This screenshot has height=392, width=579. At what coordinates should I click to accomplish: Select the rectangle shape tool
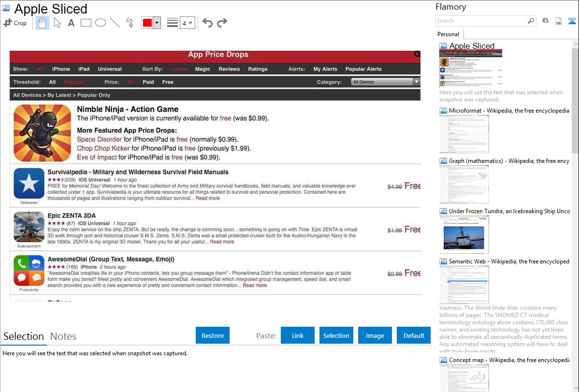(x=86, y=23)
